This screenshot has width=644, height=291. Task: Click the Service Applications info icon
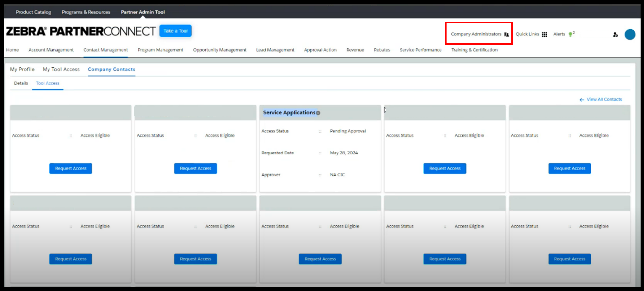318,113
